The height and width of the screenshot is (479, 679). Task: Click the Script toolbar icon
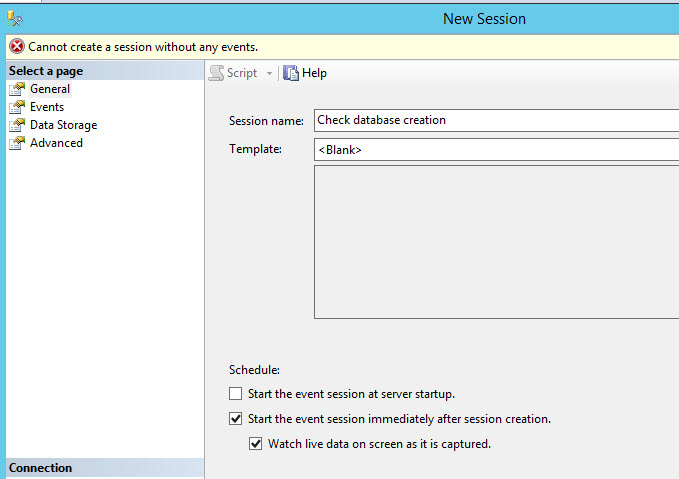tap(216, 73)
